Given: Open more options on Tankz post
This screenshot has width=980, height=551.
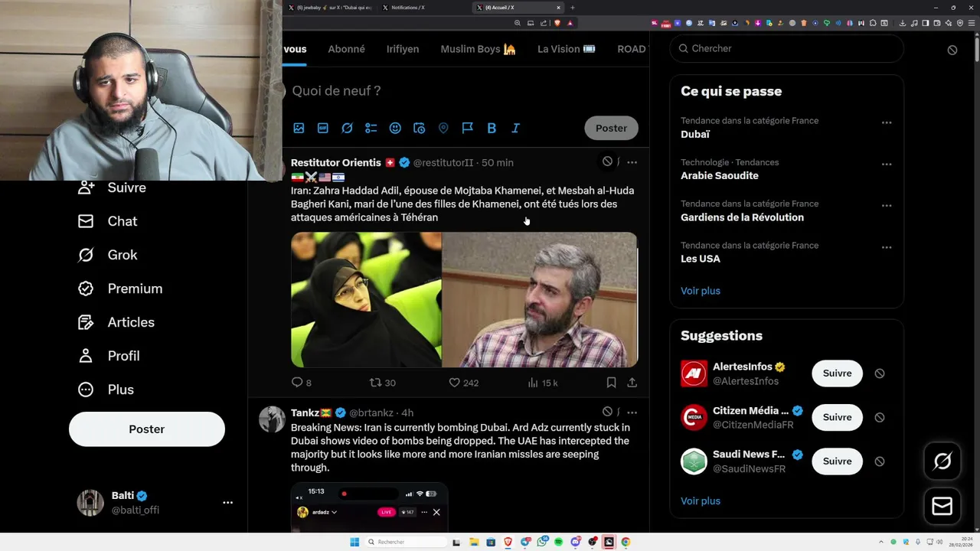Looking at the screenshot, I should tap(632, 412).
